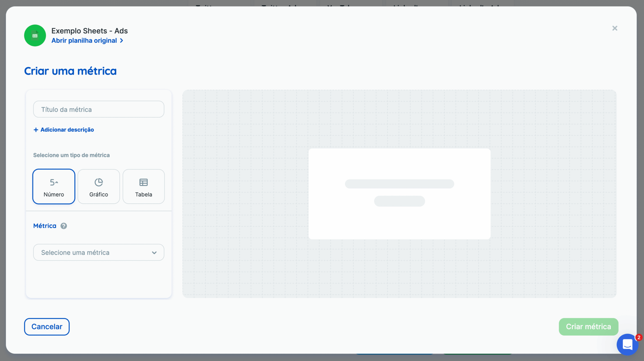Open the Selecione uma métrica dropdown
This screenshot has height=361, width=644.
point(94,253)
